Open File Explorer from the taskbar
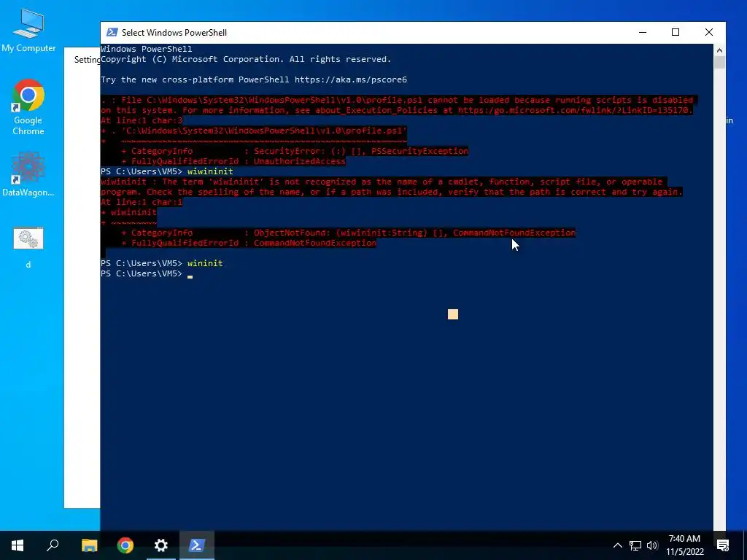The image size is (747, 560). 89,545
